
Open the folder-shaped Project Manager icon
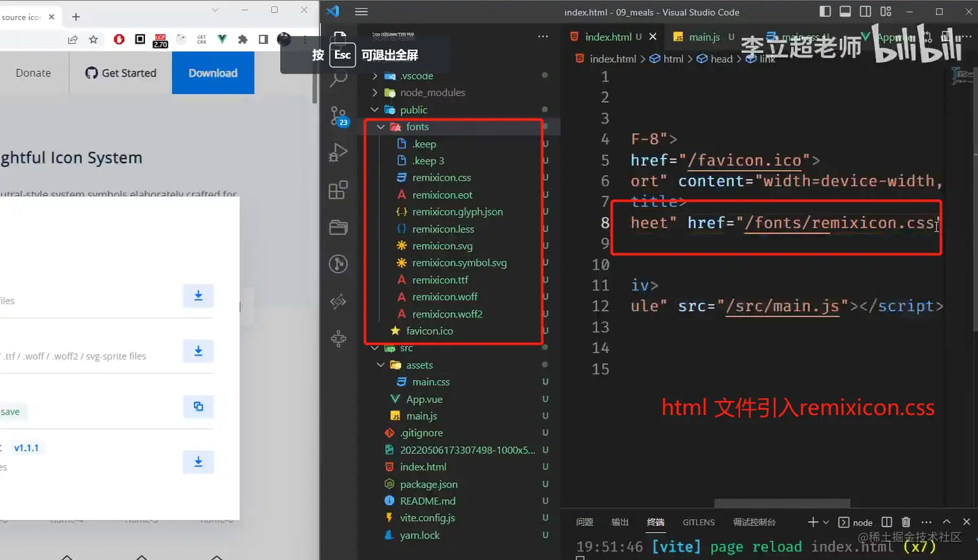coord(338,227)
